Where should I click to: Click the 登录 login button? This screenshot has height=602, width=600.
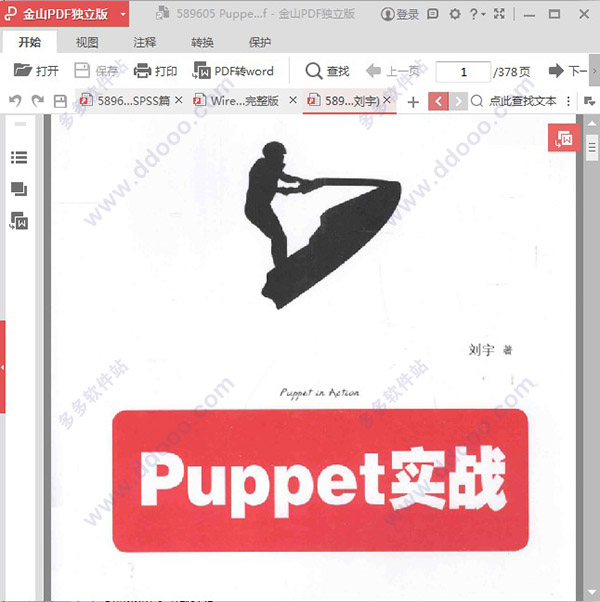pyautogui.click(x=400, y=15)
